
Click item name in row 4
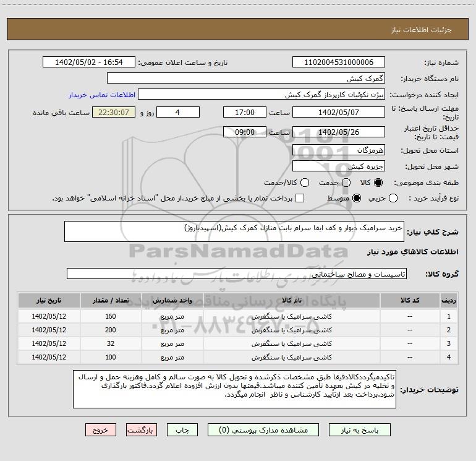point(291,358)
